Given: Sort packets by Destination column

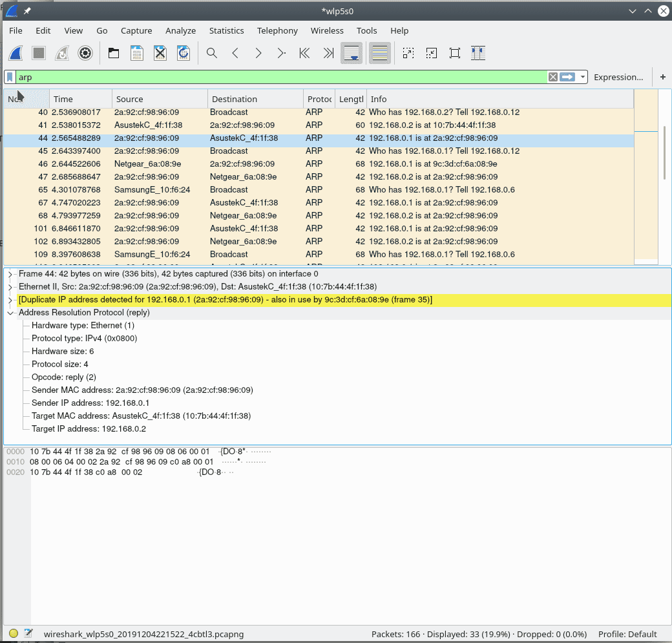Looking at the screenshot, I should 256,99.
